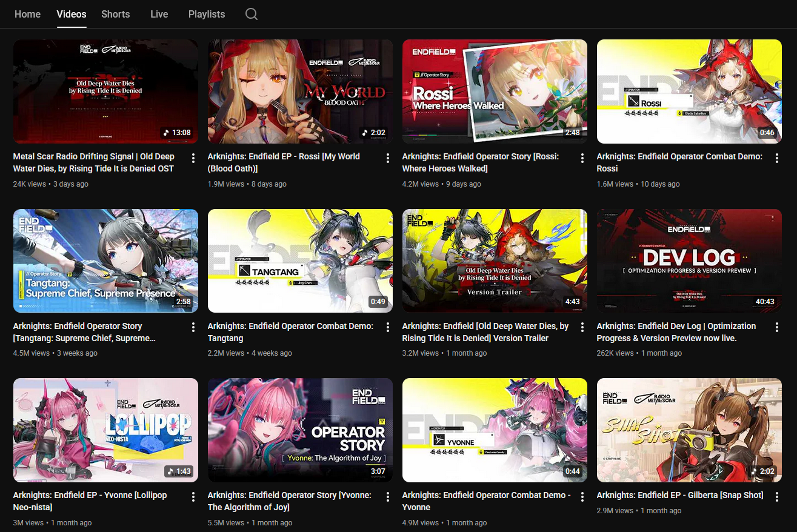Show more actions for Operator Combat Demo: Tangtang
The width and height of the screenshot is (797, 532).
[x=388, y=327]
